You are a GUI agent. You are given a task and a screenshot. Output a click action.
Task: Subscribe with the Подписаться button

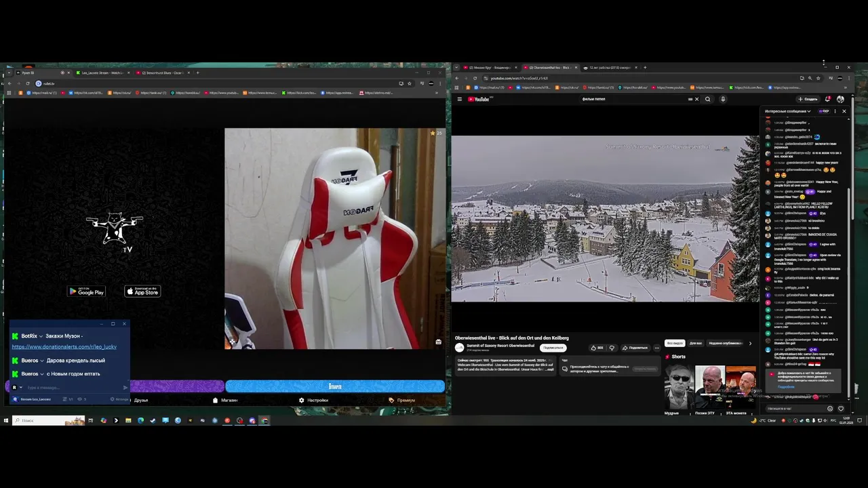tap(553, 348)
